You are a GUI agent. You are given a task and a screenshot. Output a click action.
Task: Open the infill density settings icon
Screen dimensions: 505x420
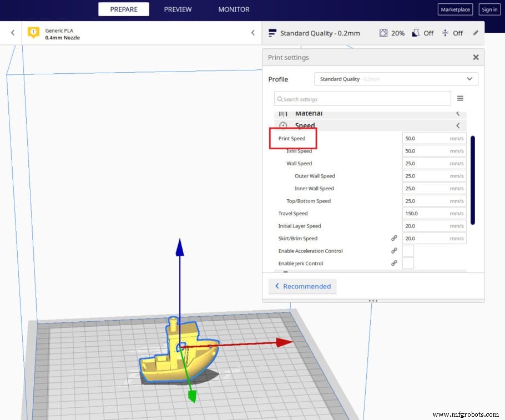pos(382,33)
